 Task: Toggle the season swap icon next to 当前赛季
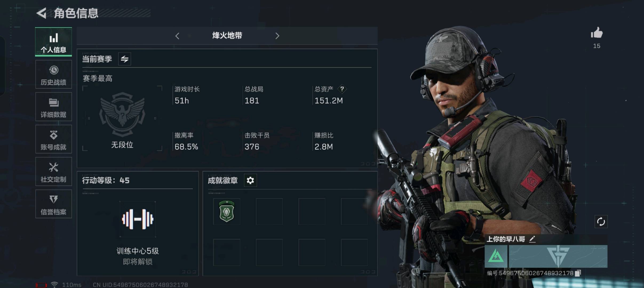(125, 59)
